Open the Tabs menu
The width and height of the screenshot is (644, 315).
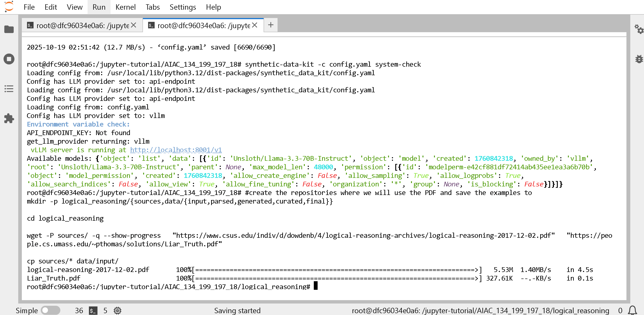tap(152, 7)
